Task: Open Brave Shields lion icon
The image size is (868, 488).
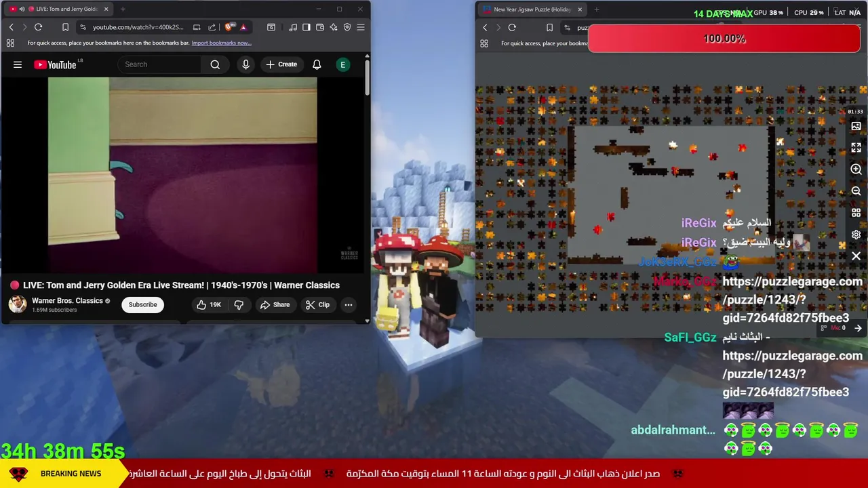Action: coord(229,27)
